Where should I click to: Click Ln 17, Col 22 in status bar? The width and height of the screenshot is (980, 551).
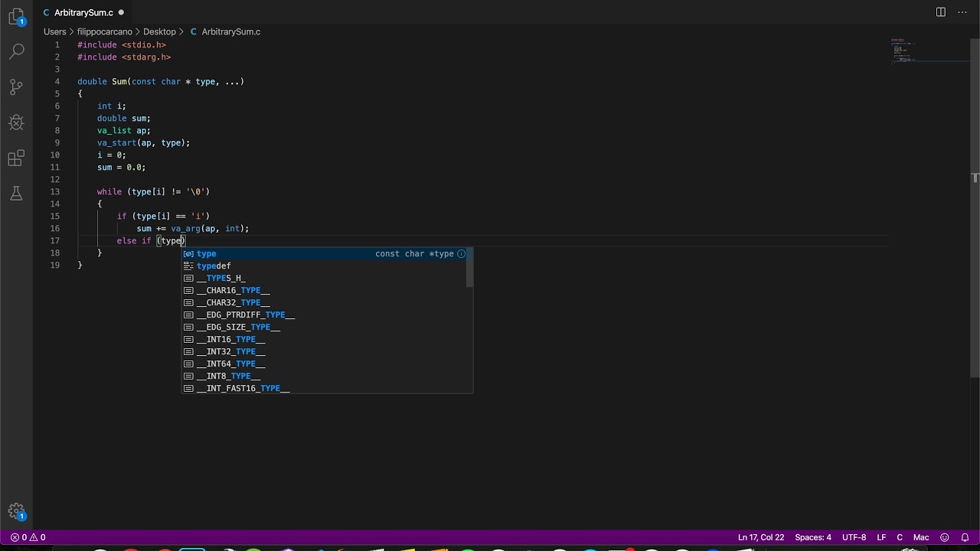pos(761,537)
